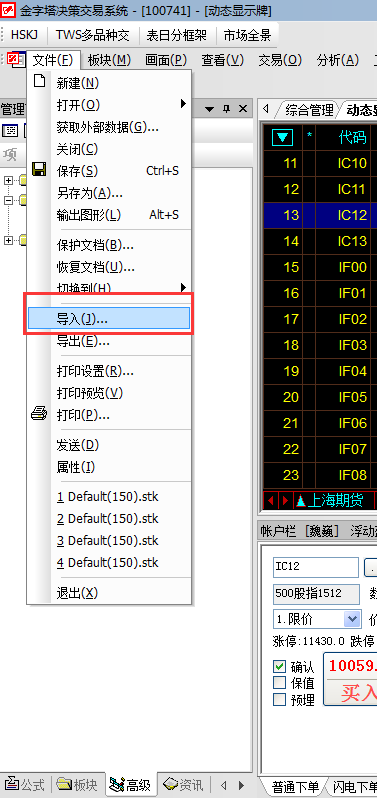Click the pin icon of management panel
The image size is (377, 799).
(226, 109)
